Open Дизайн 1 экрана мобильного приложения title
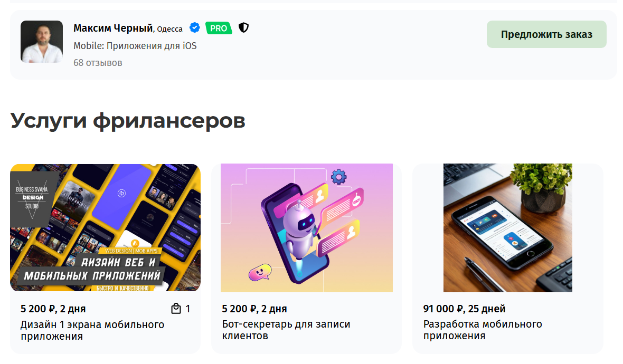This screenshot has width=623, height=364. 92,330
